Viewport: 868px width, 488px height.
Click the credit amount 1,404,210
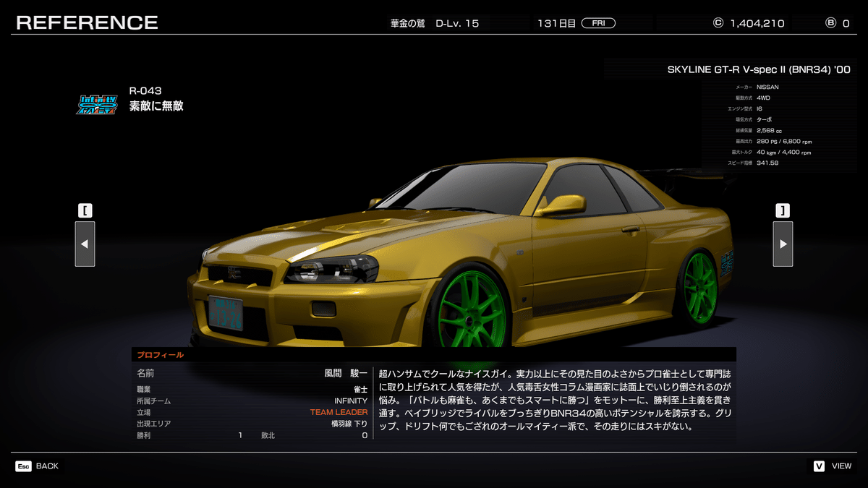(757, 23)
